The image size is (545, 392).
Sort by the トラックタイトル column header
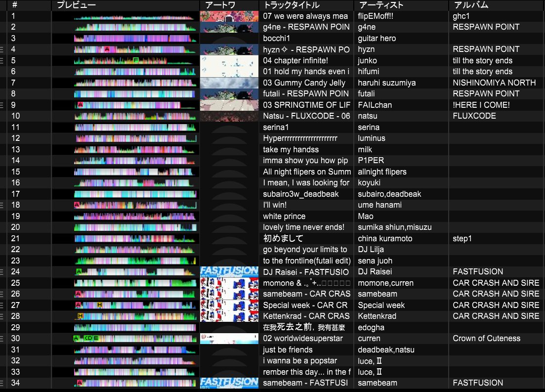pos(291,5)
